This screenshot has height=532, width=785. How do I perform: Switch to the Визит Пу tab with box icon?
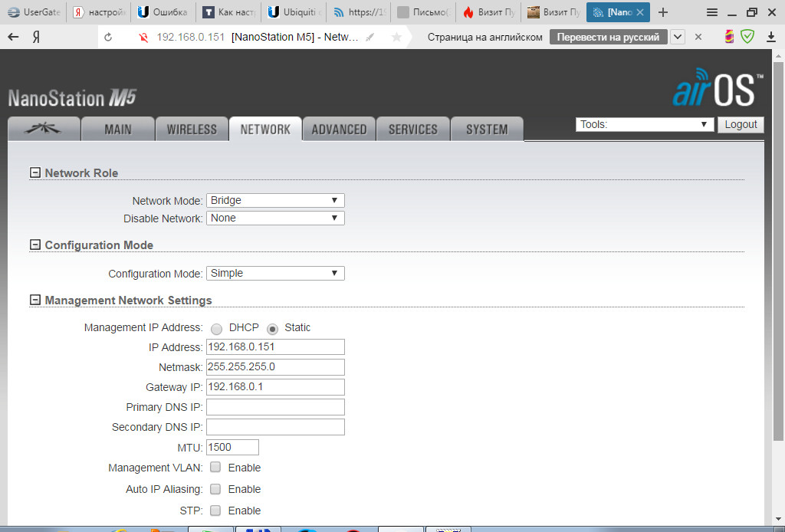coord(553,12)
